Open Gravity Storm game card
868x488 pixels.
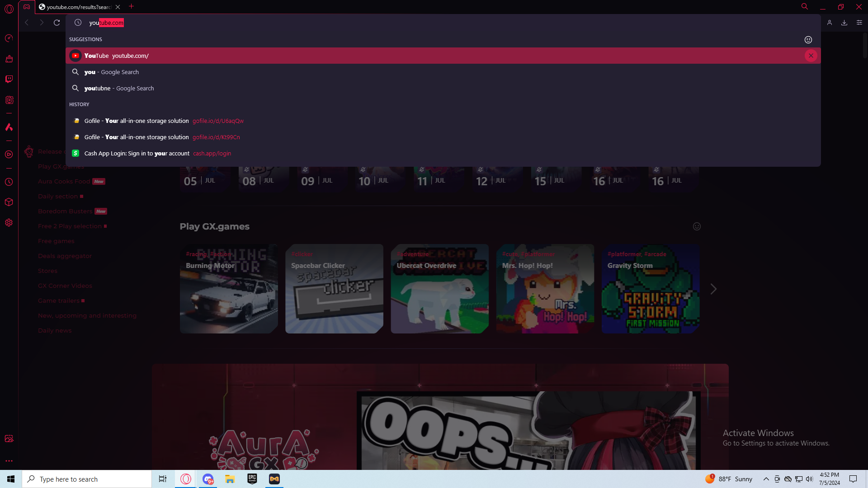tap(651, 289)
